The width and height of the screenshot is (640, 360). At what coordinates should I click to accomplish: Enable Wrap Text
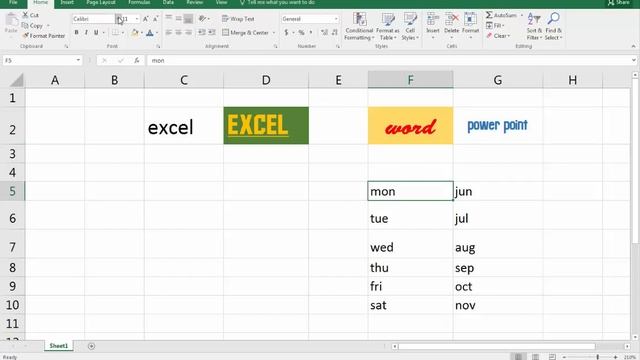[238, 19]
